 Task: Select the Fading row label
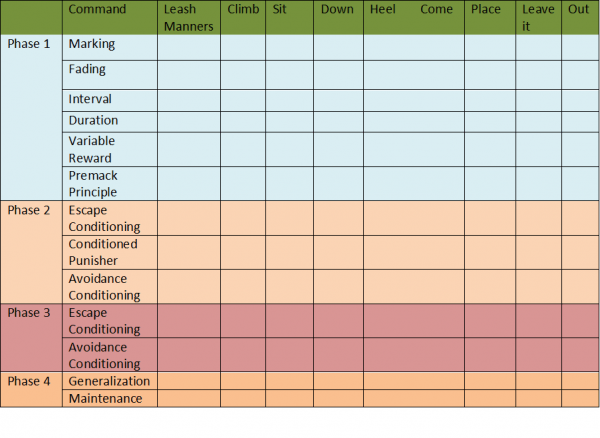(87, 70)
